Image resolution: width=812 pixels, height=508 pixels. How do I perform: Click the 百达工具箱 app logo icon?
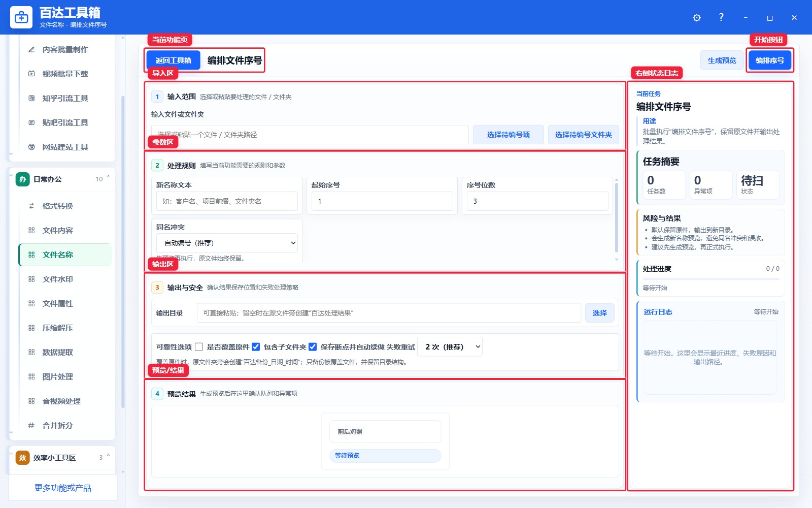(x=21, y=17)
